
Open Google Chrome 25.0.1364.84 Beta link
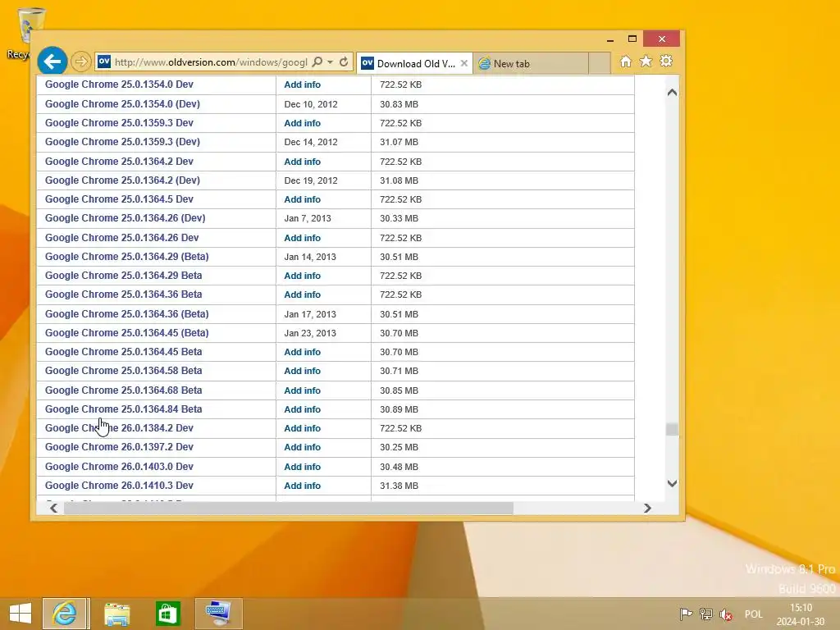point(123,409)
